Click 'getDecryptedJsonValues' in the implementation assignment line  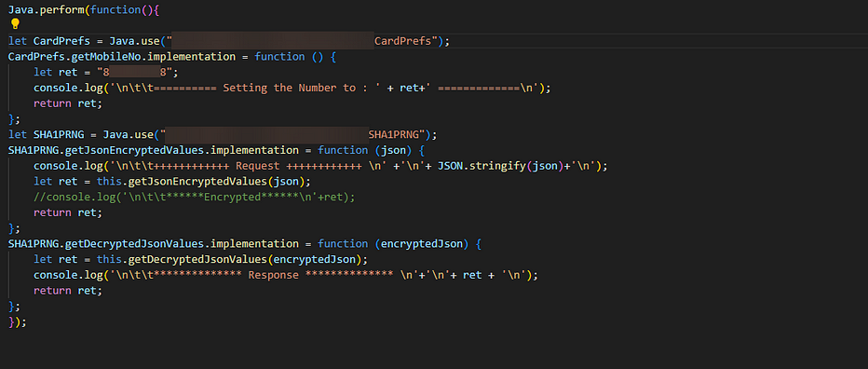pyautogui.click(x=133, y=244)
